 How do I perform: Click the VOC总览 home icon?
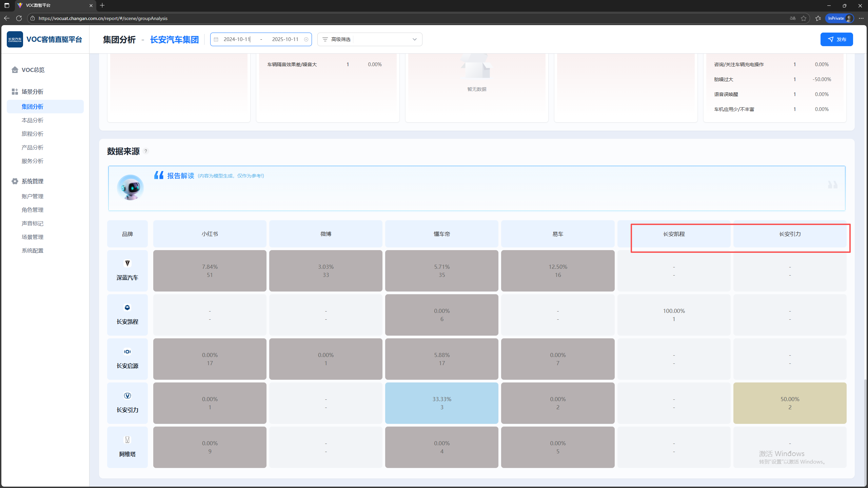[15, 70]
